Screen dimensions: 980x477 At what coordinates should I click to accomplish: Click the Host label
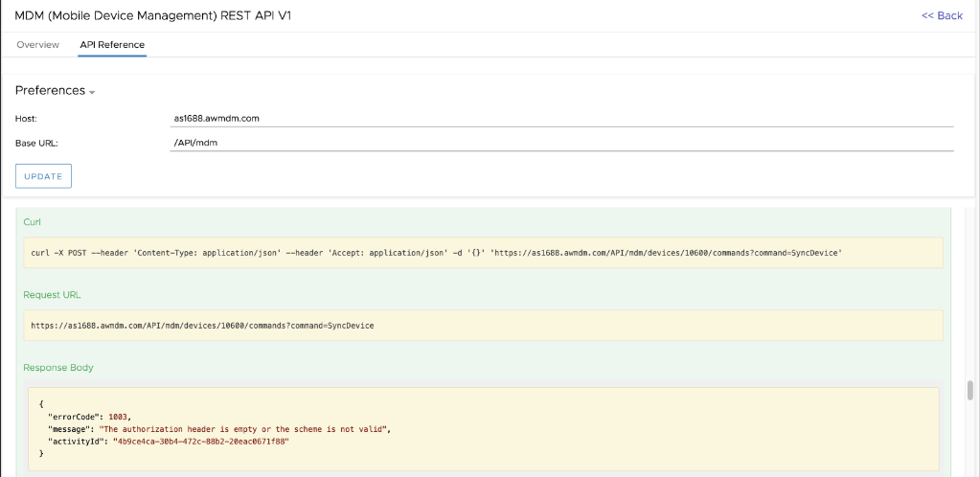point(26,118)
